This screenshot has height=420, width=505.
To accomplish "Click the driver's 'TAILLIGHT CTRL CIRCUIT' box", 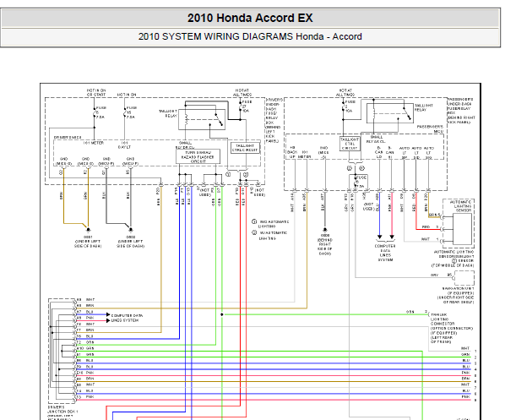I will pos(245,148).
